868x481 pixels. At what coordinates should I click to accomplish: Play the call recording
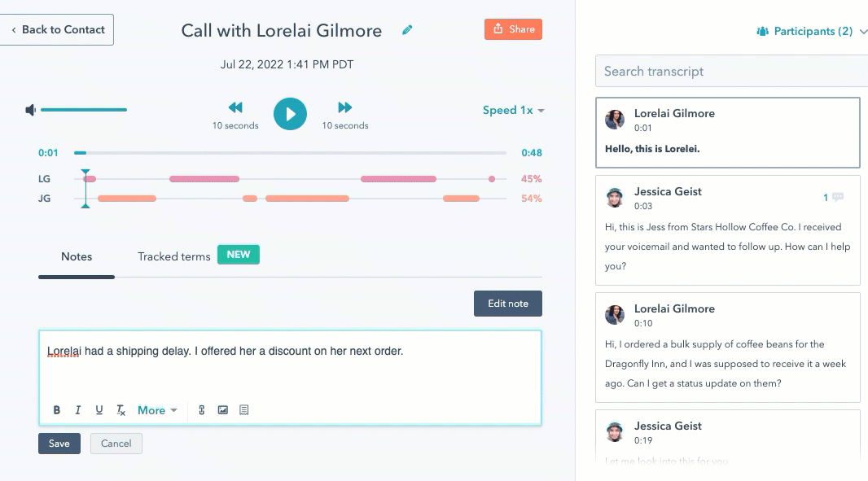click(290, 114)
